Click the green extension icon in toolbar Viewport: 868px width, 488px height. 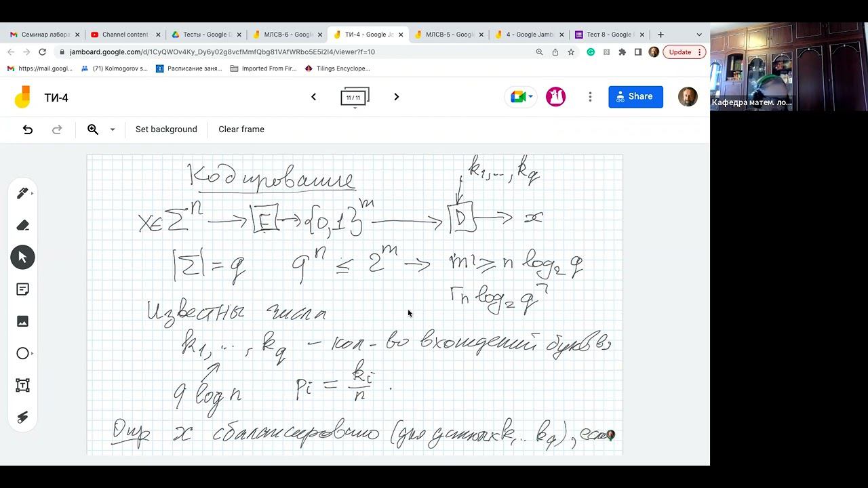pos(591,52)
